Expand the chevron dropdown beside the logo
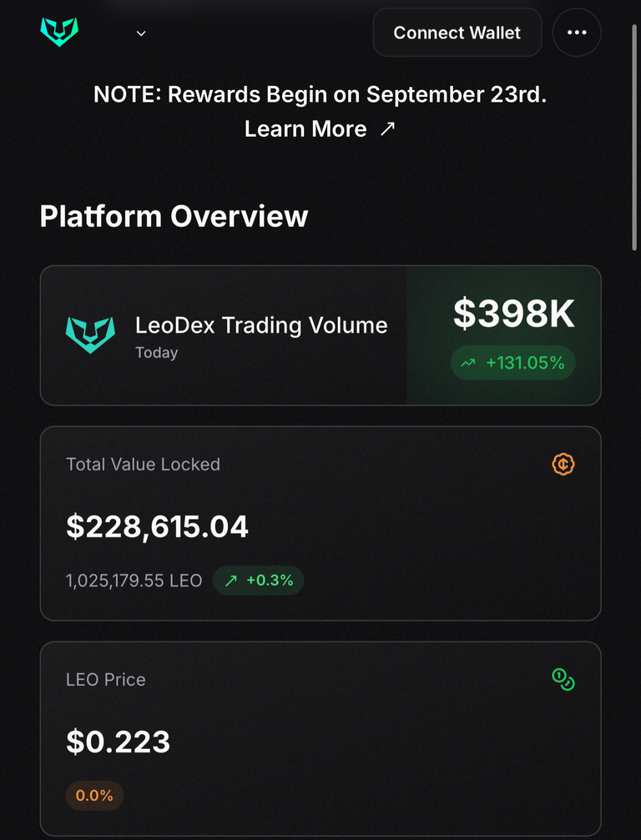Screen dimensions: 641x840 141,33
